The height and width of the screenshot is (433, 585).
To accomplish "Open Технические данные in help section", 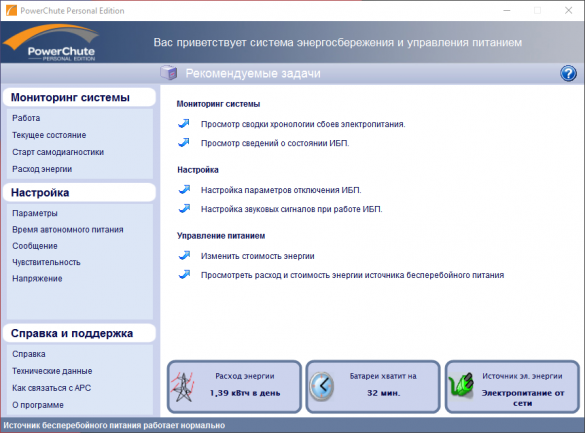I will click(52, 371).
